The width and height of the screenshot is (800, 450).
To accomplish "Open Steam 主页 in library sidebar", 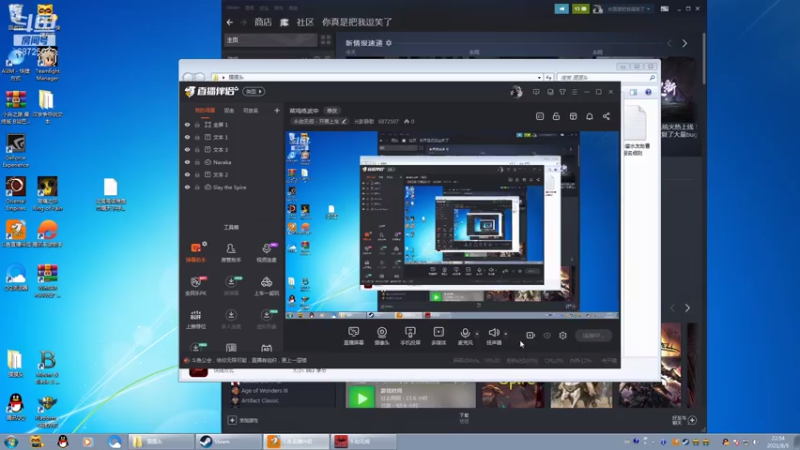I will [x=271, y=40].
